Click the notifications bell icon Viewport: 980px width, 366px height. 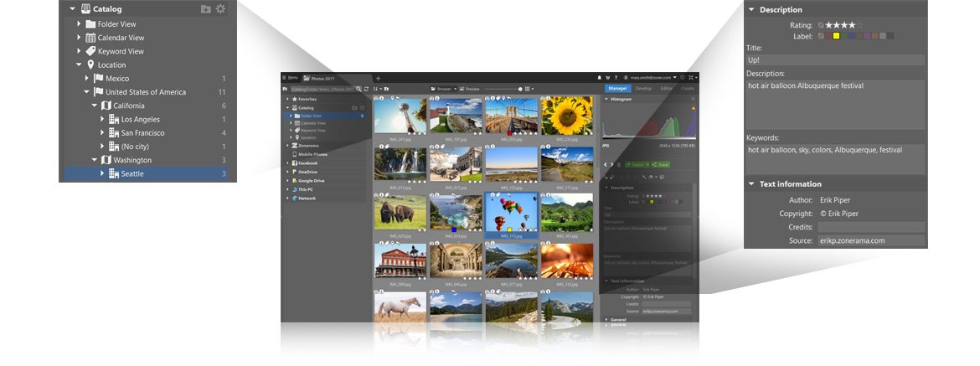[600, 77]
